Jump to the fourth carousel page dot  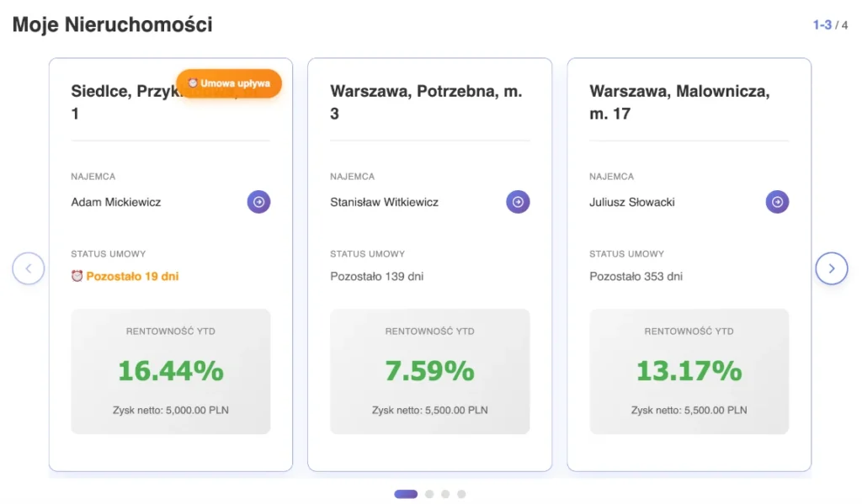pos(461,494)
